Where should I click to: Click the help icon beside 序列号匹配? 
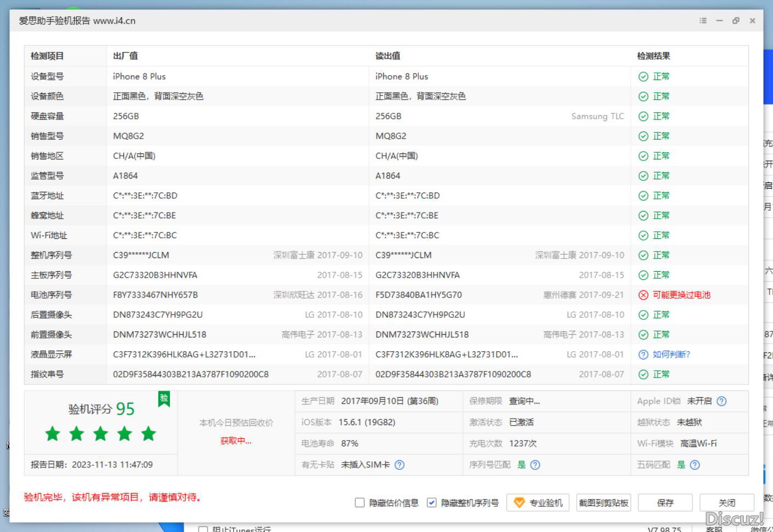pos(536,465)
